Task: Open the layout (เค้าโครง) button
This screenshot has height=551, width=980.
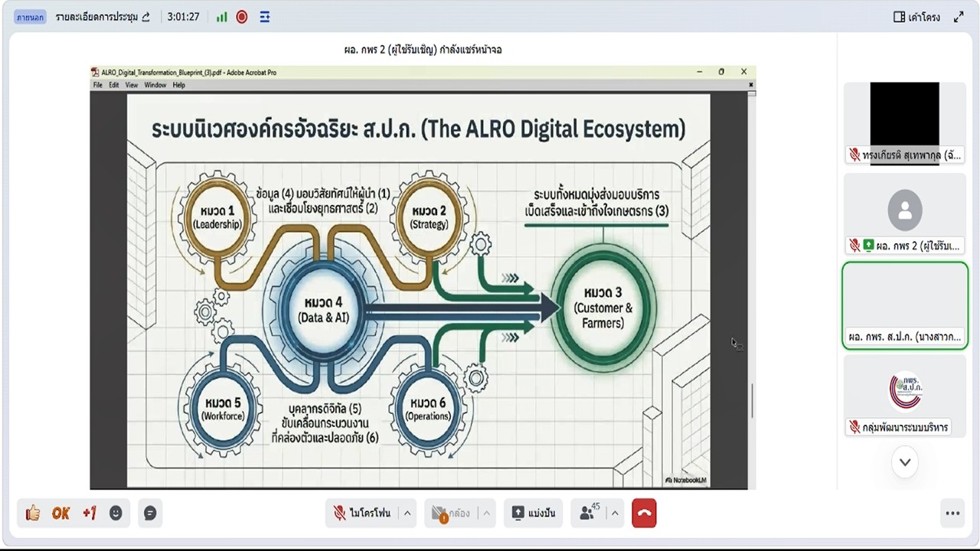Action: tap(916, 17)
